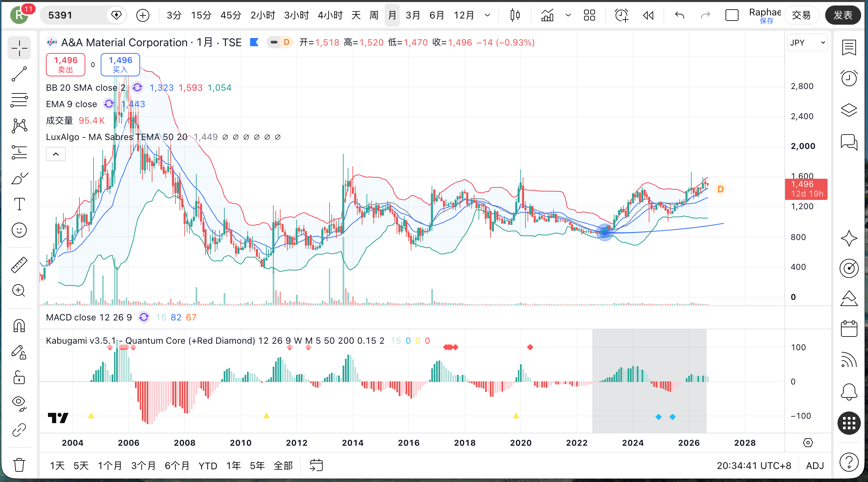
Task: Click the link drawings chain icon
Action: click(x=19, y=430)
